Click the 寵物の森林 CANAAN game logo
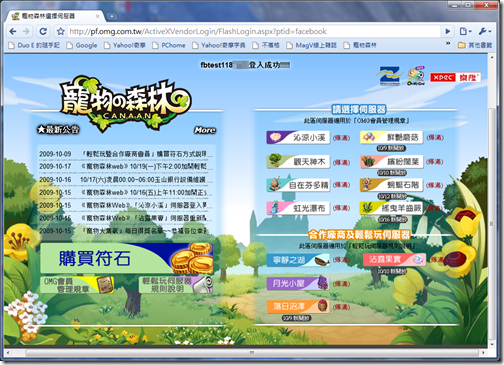 click(x=125, y=103)
